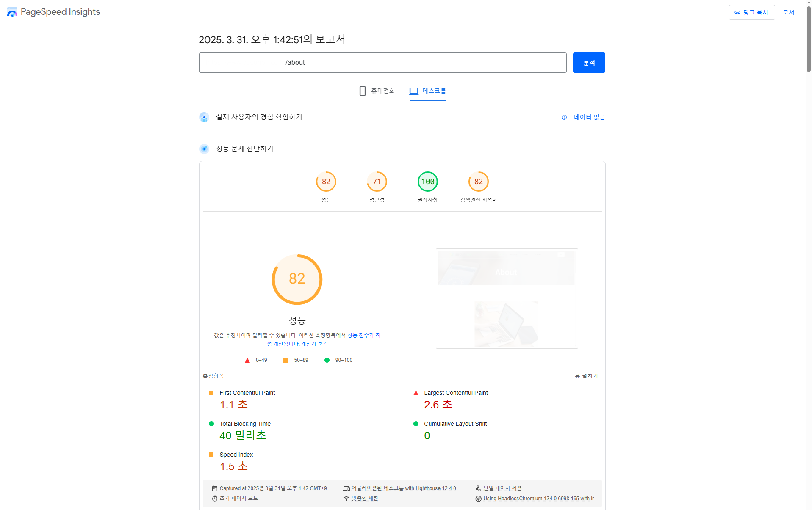The height and width of the screenshot is (510, 812).
Task: Click the PageSpeed Insights logo icon
Action: pyautogui.click(x=12, y=12)
